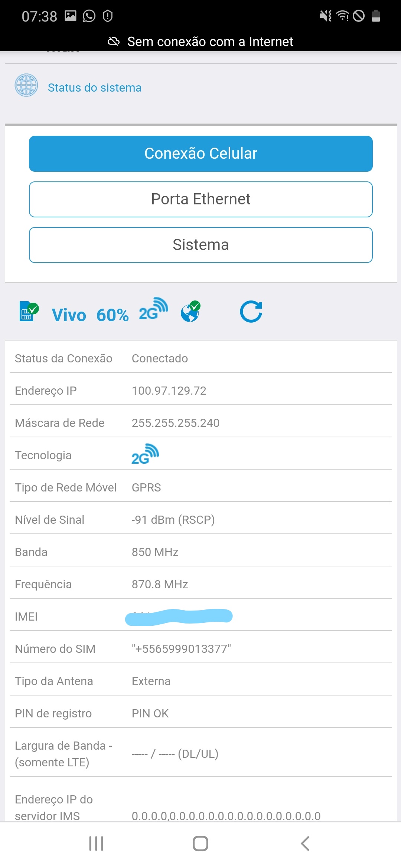Tap the 60% signal strength indicator

(x=113, y=315)
